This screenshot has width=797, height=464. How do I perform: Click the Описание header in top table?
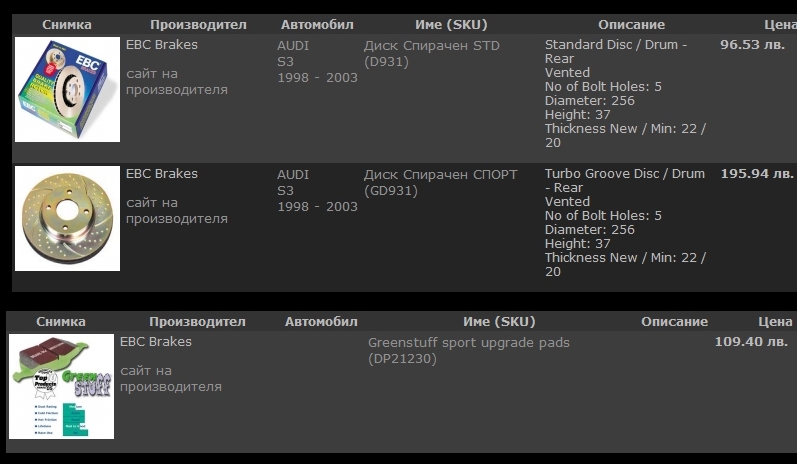[631, 24]
